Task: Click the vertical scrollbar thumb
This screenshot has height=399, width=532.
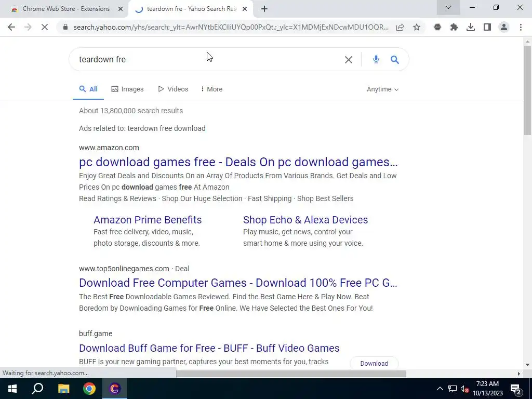Action: (527, 90)
